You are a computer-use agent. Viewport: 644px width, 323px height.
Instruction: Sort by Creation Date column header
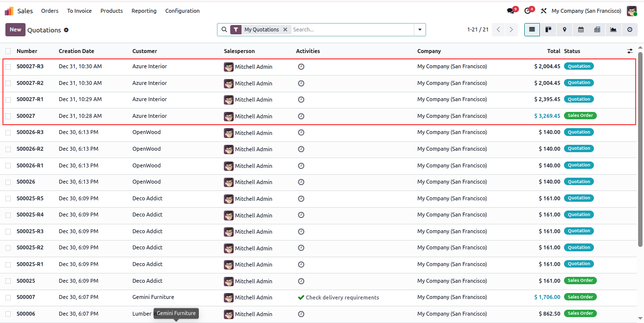[x=77, y=51]
